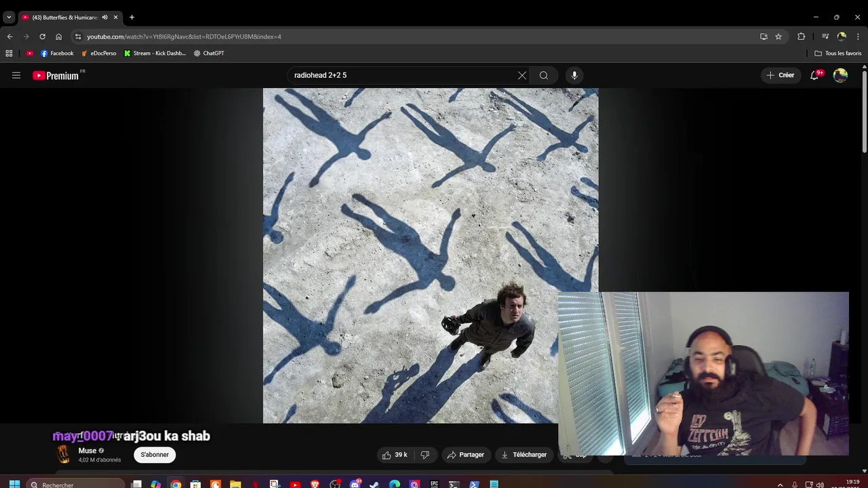The height and width of the screenshot is (488, 868).
Task: Open File Explorer from the taskbar
Action: pos(235,484)
